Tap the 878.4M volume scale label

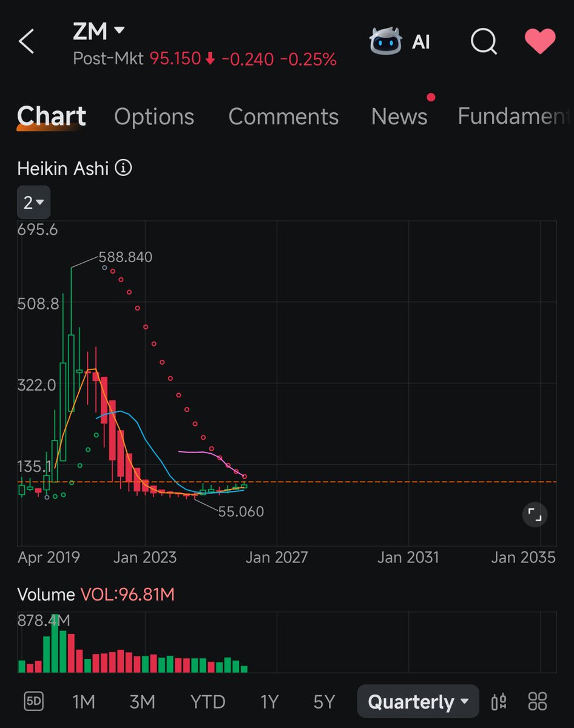pyautogui.click(x=44, y=621)
